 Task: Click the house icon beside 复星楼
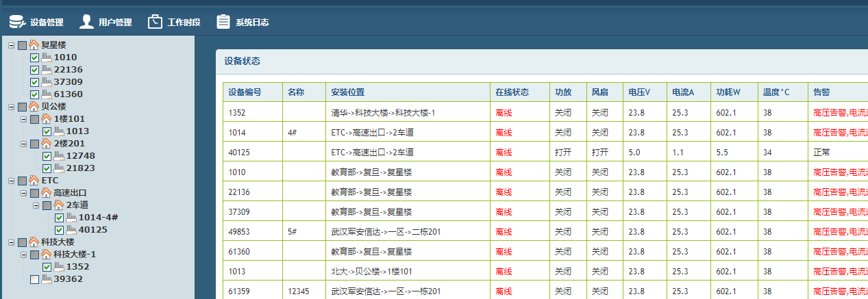click(34, 45)
